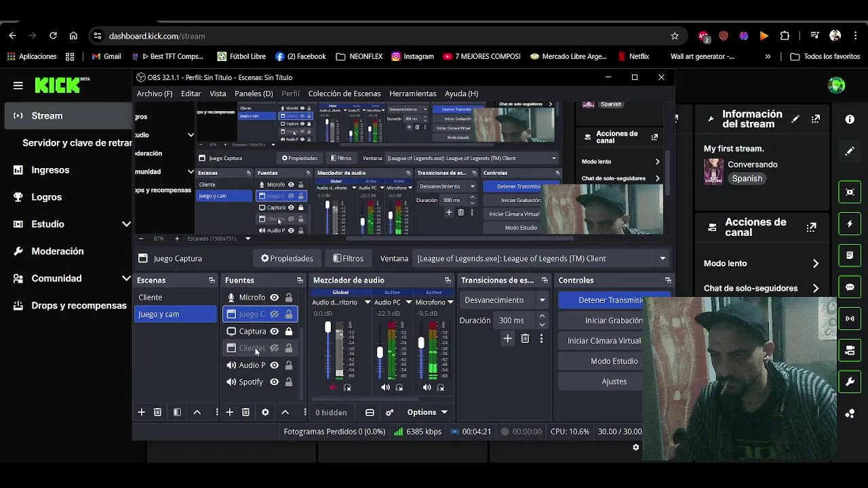Image resolution: width=868 pixels, height=488 pixels.
Task: Bookmark this page with the star icon
Action: pos(674,36)
